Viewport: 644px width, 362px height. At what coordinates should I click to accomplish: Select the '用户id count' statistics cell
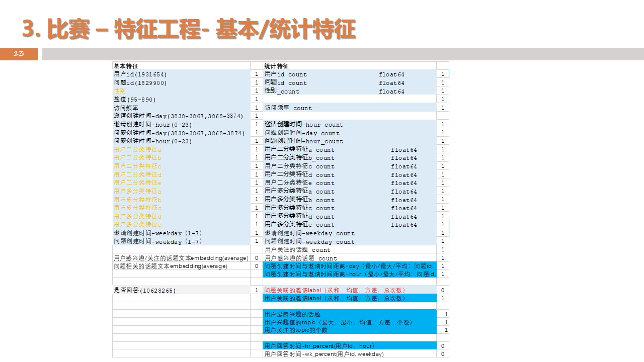[x=350, y=74]
